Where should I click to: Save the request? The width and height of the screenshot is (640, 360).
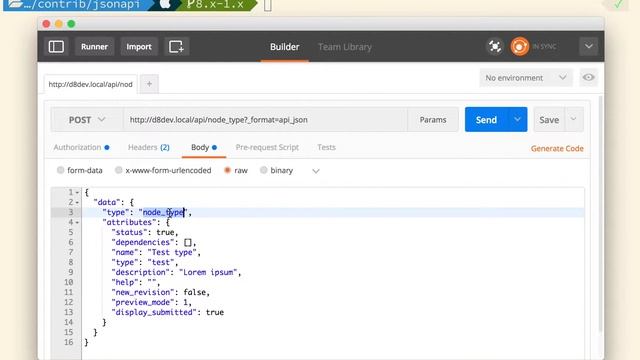click(549, 120)
